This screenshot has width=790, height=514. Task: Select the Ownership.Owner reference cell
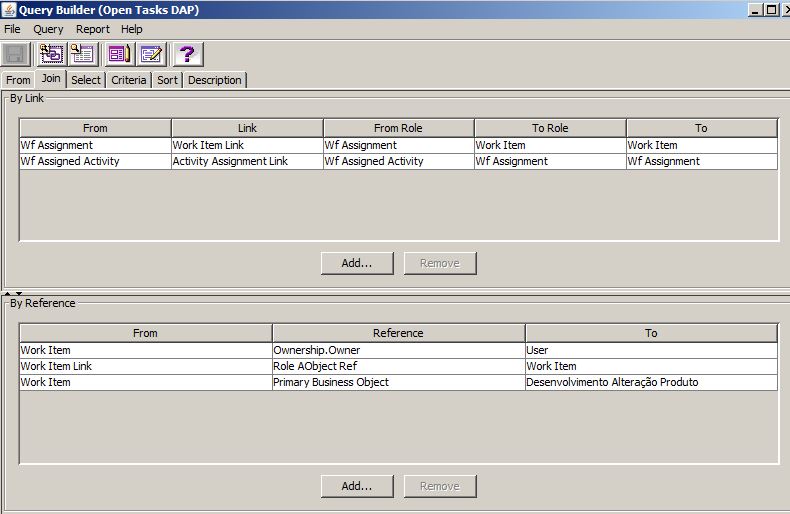coord(399,350)
